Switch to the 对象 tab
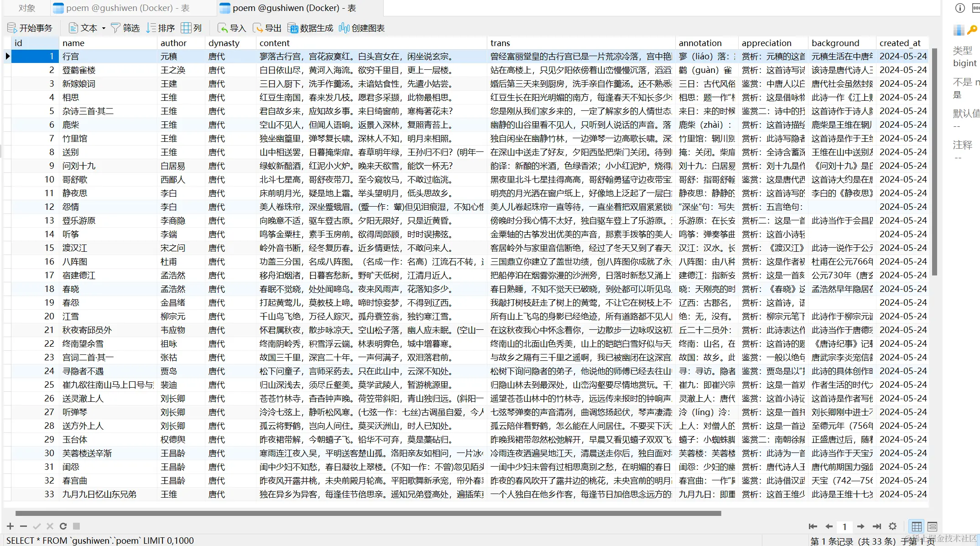The image size is (980, 546). 26,8
